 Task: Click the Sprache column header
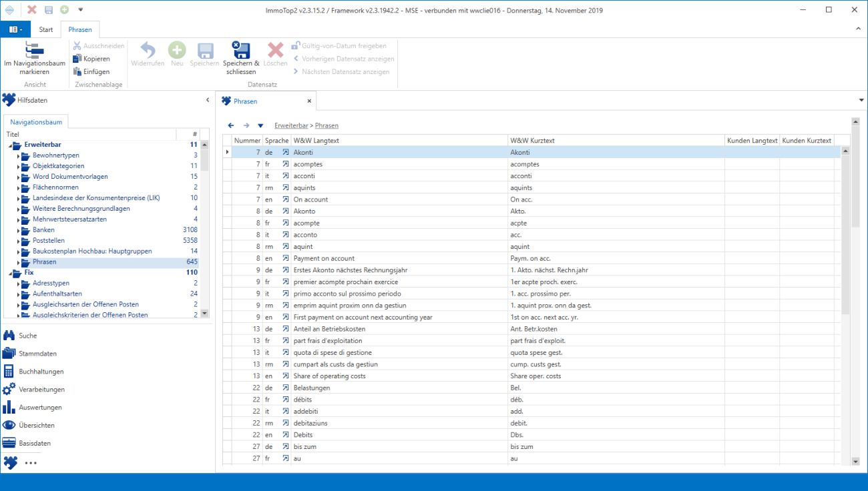click(x=276, y=141)
